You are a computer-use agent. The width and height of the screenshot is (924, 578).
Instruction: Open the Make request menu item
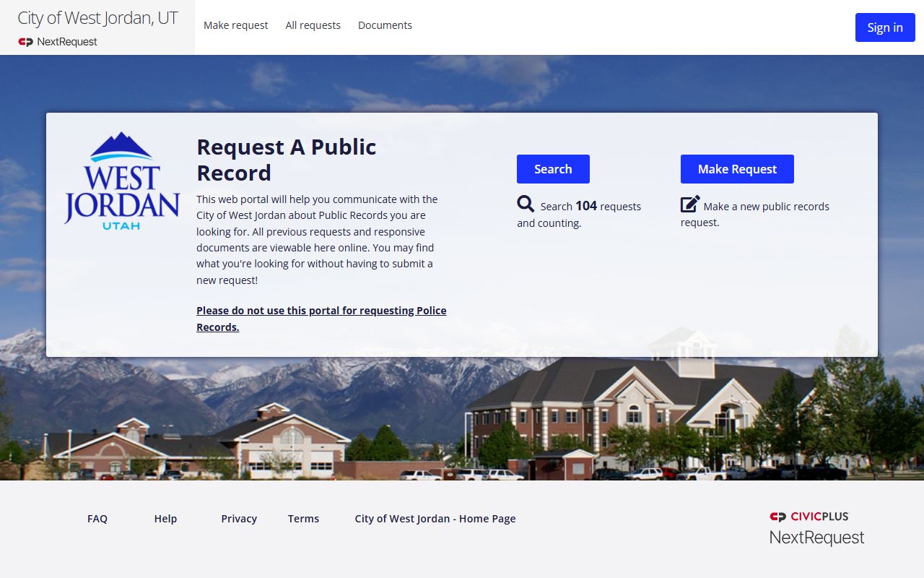[235, 25]
